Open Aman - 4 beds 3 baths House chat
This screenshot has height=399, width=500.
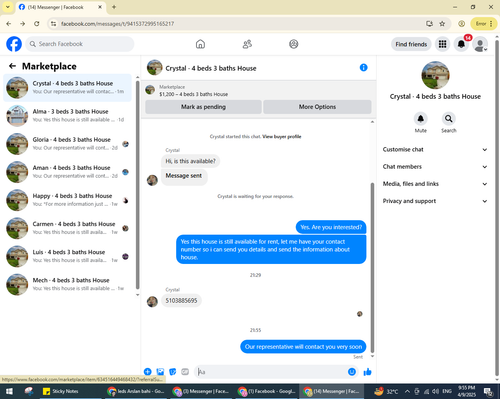pyautogui.click(x=68, y=172)
